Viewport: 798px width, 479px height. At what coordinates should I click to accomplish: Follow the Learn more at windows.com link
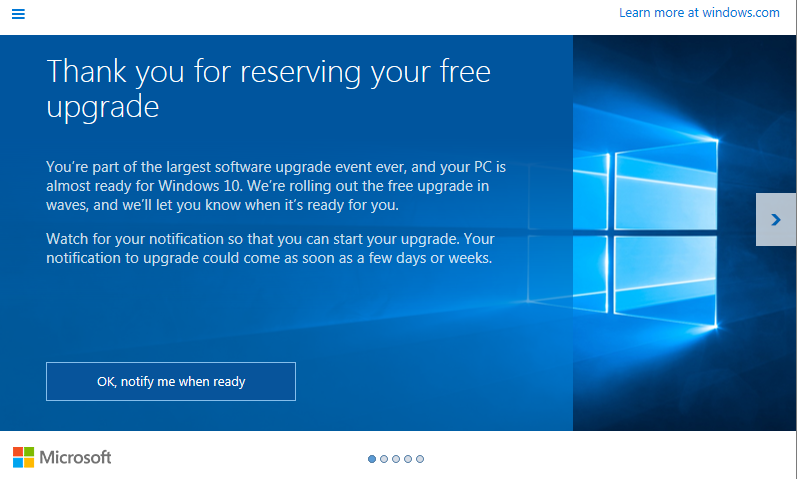click(x=699, y=13)
